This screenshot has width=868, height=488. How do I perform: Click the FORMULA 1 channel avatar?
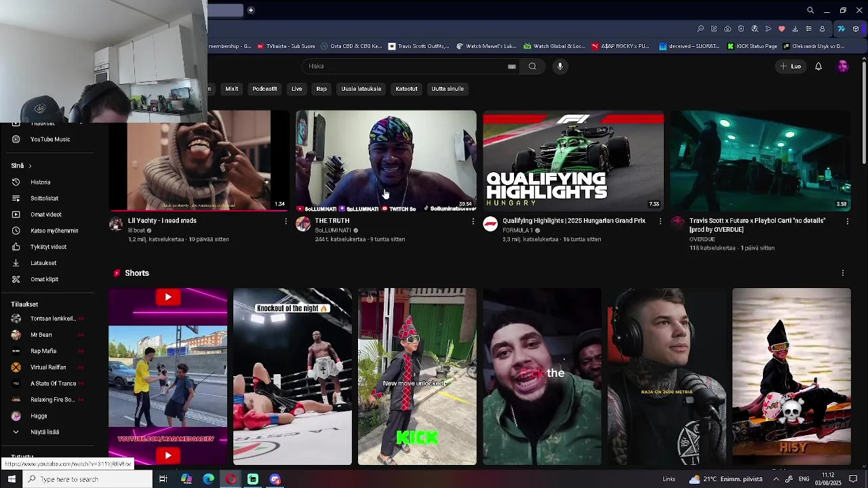click(490, 224)
